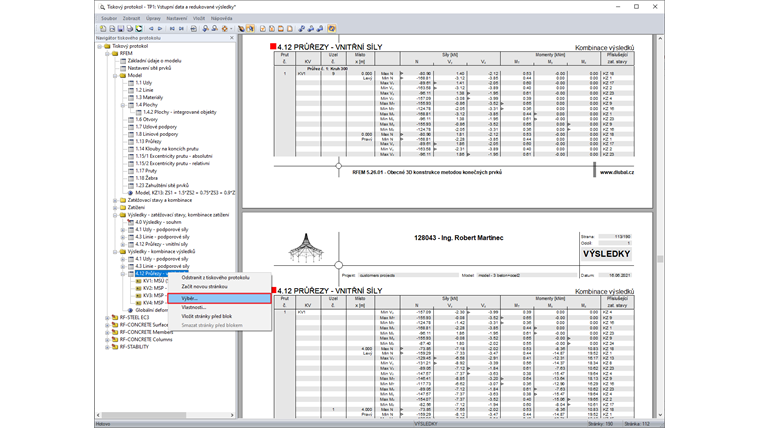The image size is (760, 428).
Task: Expand the Zatížení folder
Action: coord(115,207)
